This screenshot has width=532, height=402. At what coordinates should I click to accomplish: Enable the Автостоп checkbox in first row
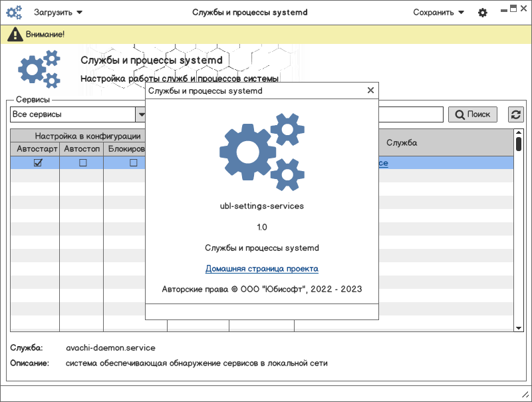pyautogui.click(x=83, y=162)
